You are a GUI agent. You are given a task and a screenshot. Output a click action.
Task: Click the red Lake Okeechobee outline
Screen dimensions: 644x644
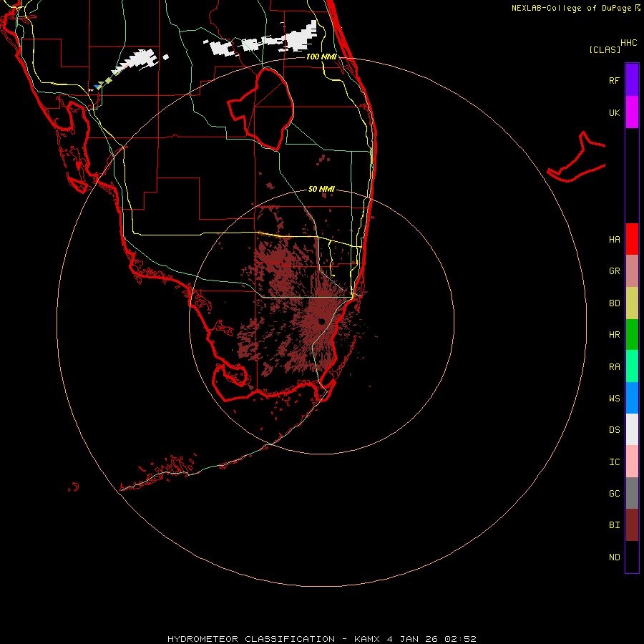click(261, 109)
